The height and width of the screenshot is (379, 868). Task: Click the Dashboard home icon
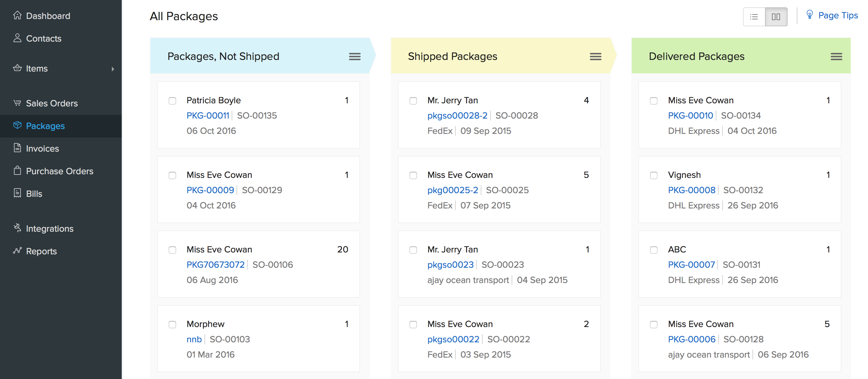17,16
